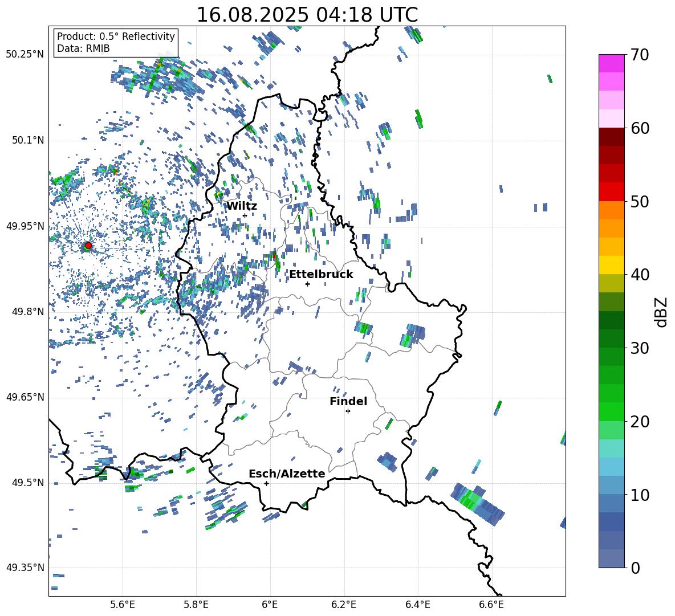675x616 pixels.
Task: Click the cross marker under Wiltz
Action: click(245, 215)
